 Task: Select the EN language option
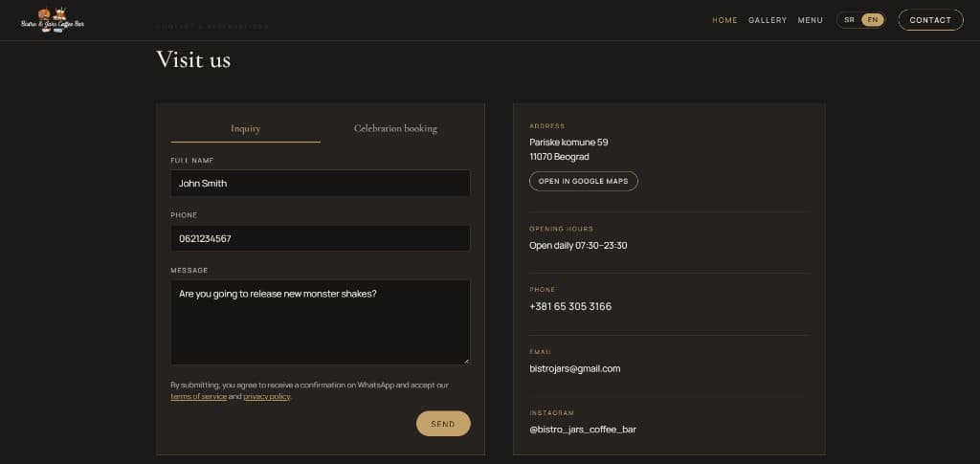click(873, 20)
